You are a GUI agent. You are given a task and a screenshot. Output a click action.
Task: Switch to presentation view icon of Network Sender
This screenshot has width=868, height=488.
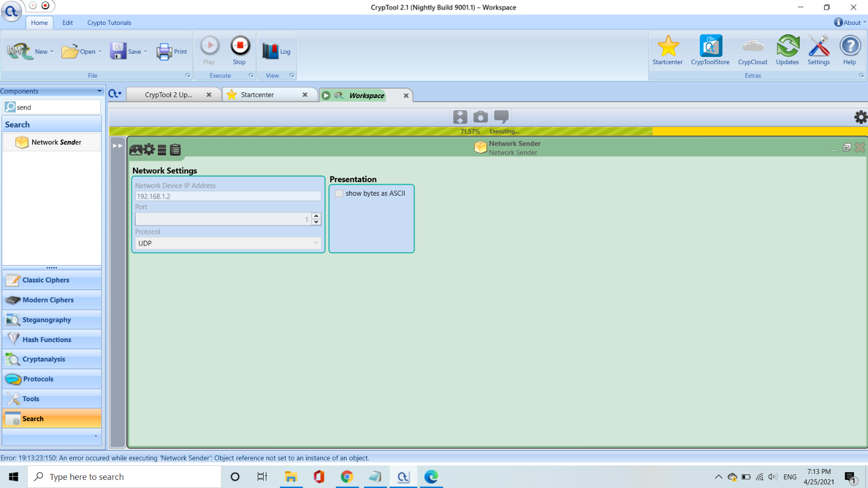tap(136, 150)
